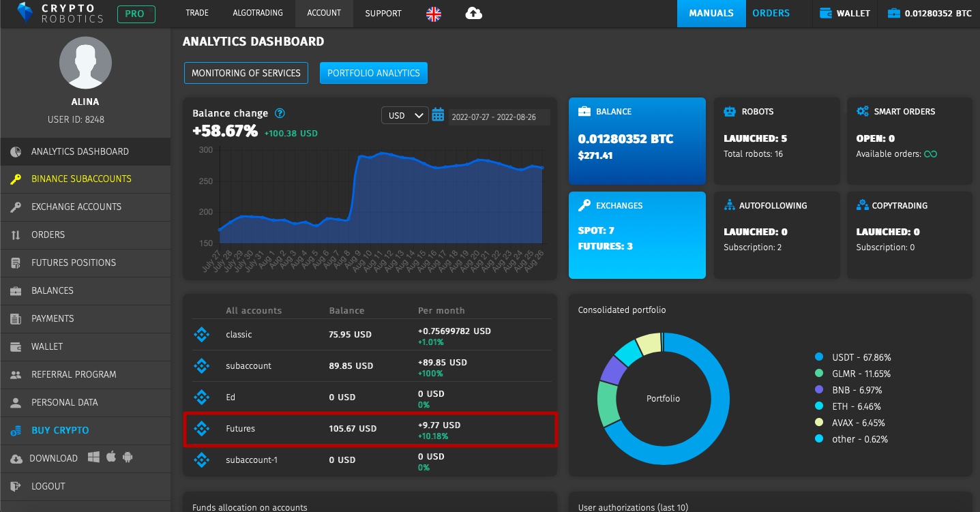
Task: Open the ALGOTRADING menu
Action: (258, 13)
